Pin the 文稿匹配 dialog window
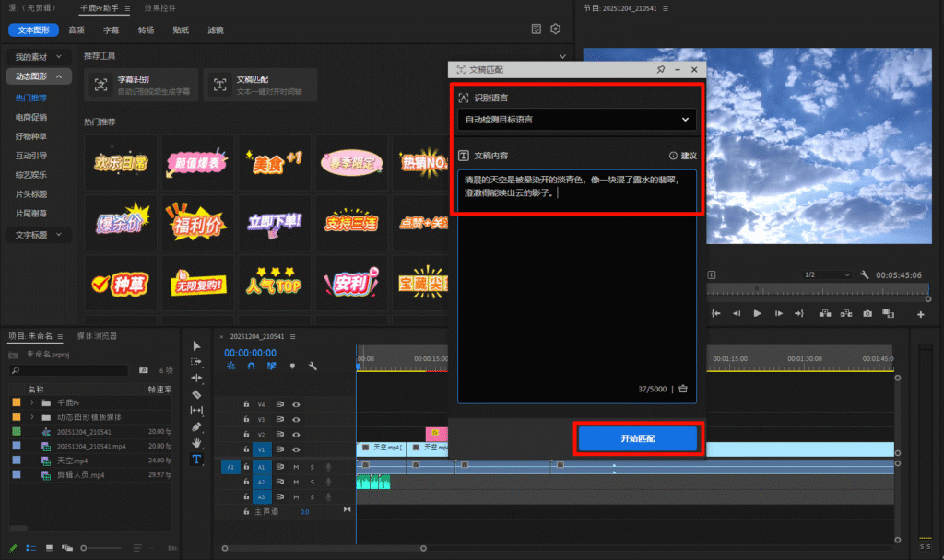Screen dimensions: 944x560 [660, 70]
